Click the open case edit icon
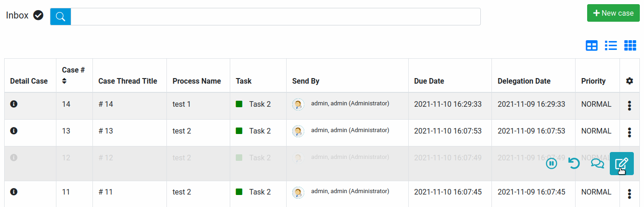Viewport: 644px width, 207px height. (621, 164)
